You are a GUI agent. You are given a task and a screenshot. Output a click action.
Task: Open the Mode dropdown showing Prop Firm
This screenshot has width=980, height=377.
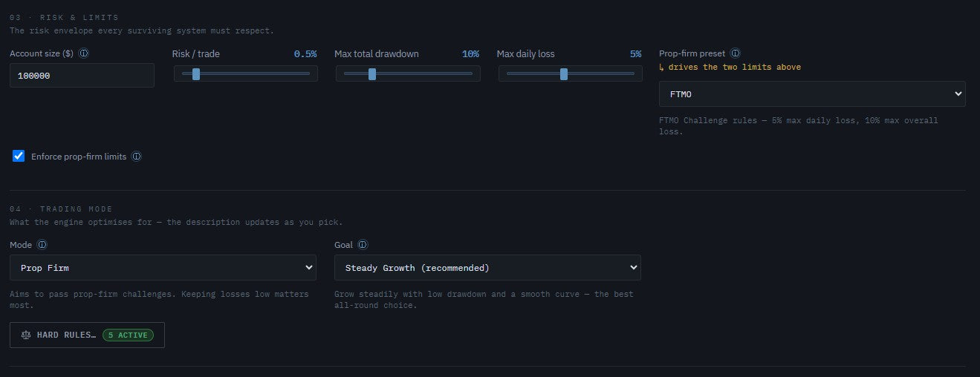point(163,268)
